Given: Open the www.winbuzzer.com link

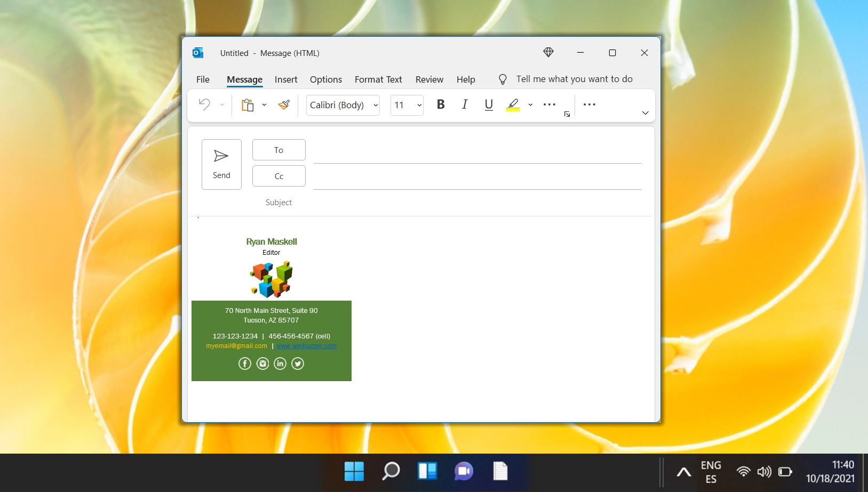Looking at the screenshot, I should (x=306, y=346).
